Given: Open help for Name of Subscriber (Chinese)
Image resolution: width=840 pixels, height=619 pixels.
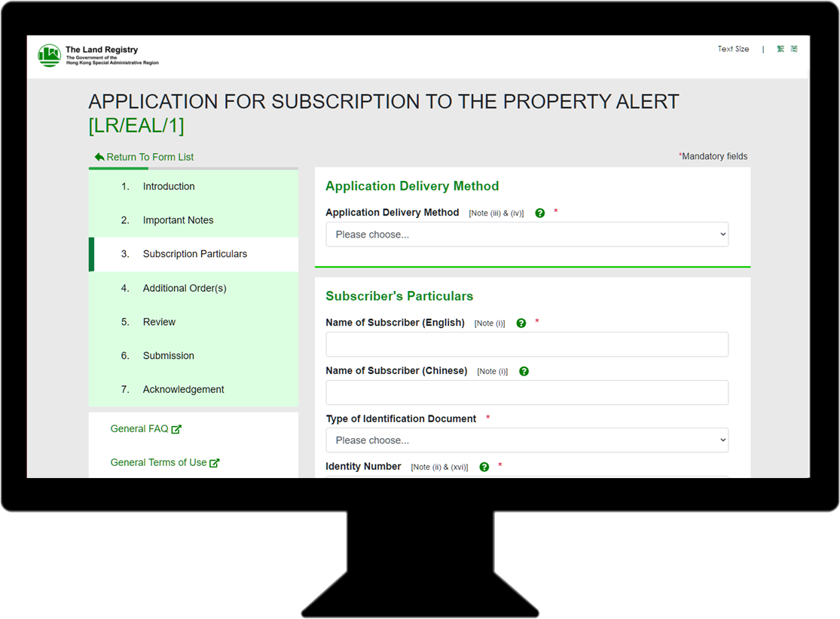Looking at the screenshot, I should (x=524, y=371).
